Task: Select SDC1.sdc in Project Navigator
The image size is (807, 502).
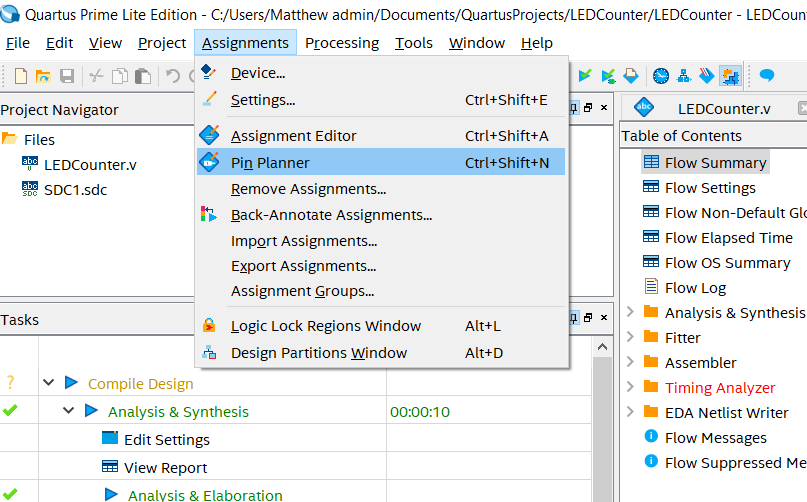Action: (x=76, y=190)
